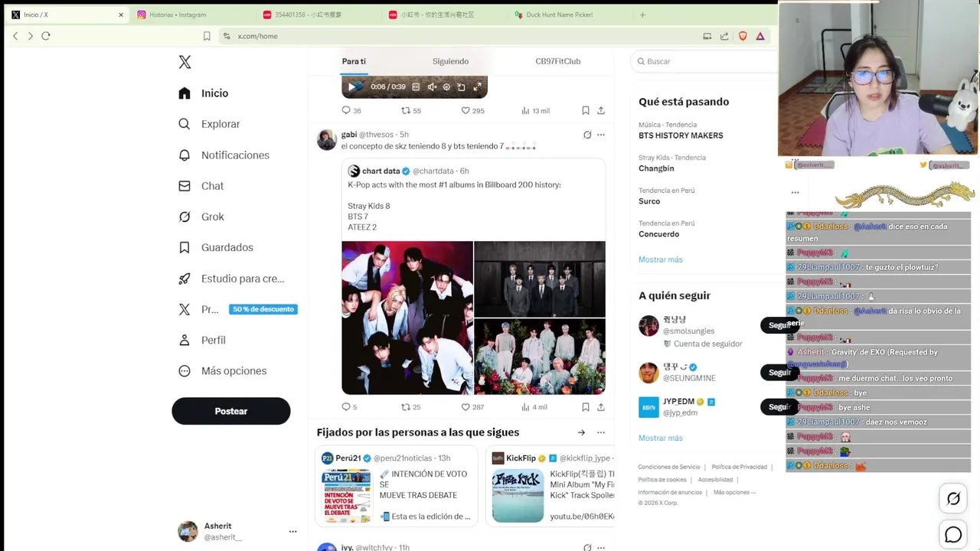Open BTS dark suits image
980x551 pixels.
click(540, 279)
